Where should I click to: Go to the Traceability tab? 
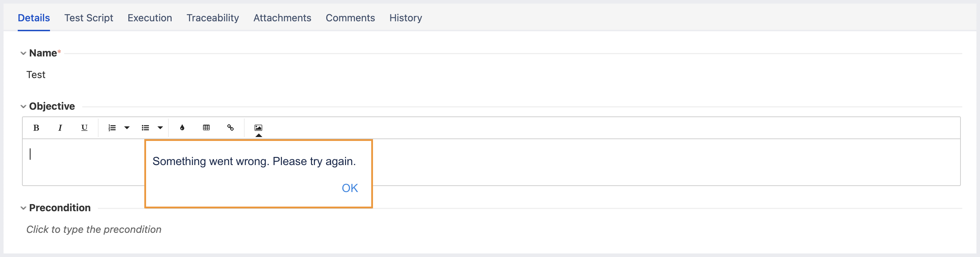(x=213, y=18)
